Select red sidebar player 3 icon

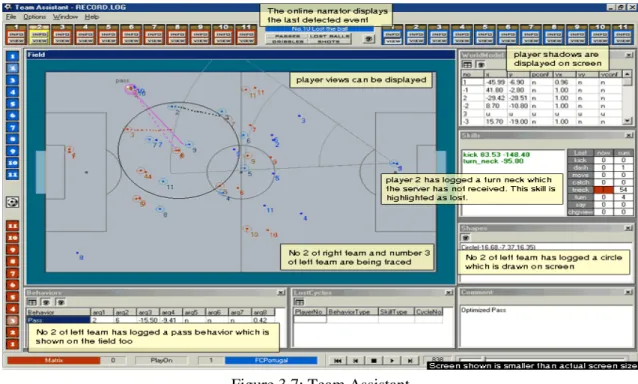pyautogui.click(x=12, y=320)
